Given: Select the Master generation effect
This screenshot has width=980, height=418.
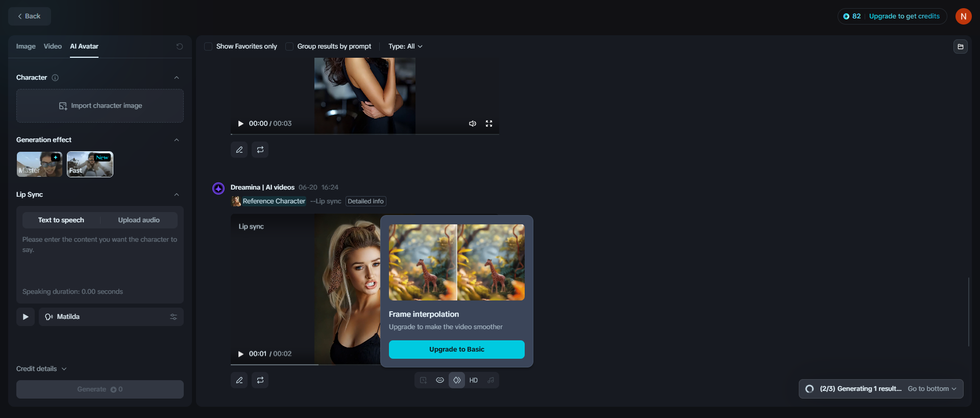Looking at the screenshot, I should coord(39,164).
